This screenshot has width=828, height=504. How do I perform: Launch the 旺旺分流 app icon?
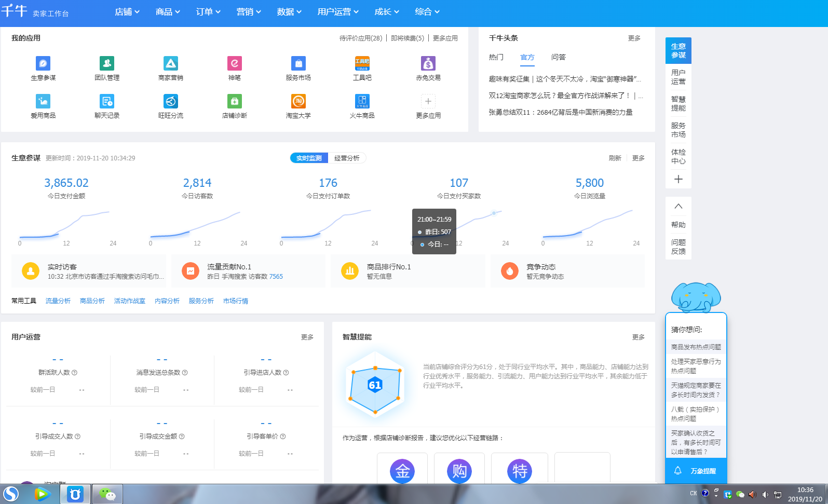coord(171,101)
